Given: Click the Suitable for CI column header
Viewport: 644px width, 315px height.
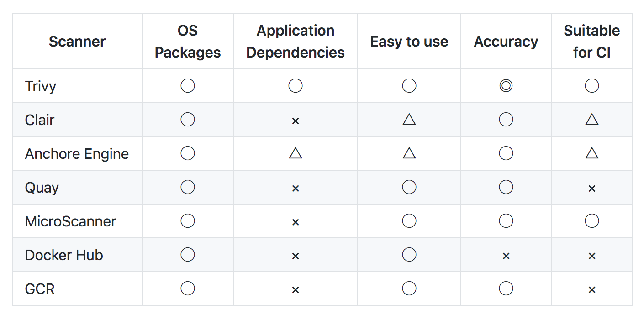Looking at the screenshot, I should (x=592, y=42).
